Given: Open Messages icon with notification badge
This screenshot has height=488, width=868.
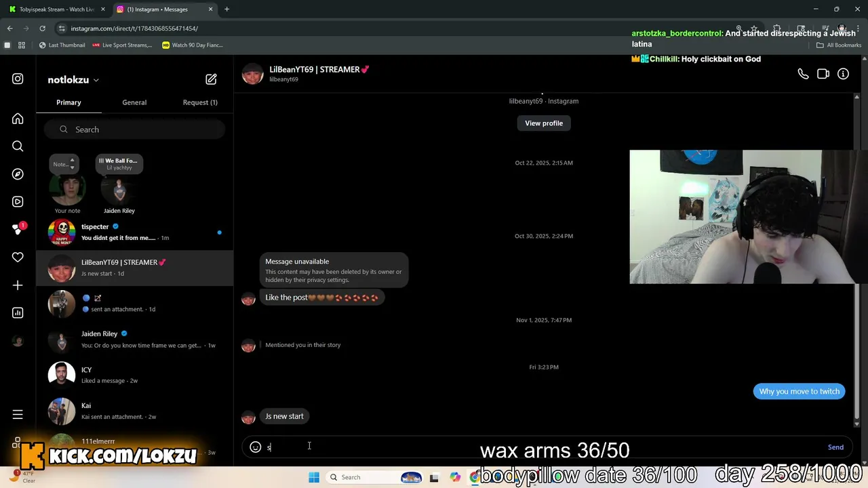Looking at the screenshot, I should pos(18,229).
